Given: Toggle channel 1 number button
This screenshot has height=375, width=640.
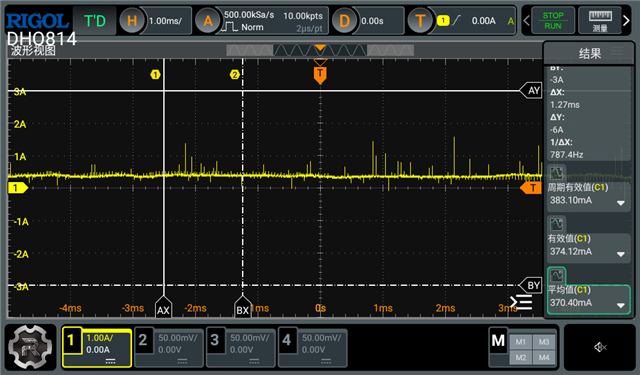Looking at the screenshot, I should pyautogui.click(x=71, y=340).
